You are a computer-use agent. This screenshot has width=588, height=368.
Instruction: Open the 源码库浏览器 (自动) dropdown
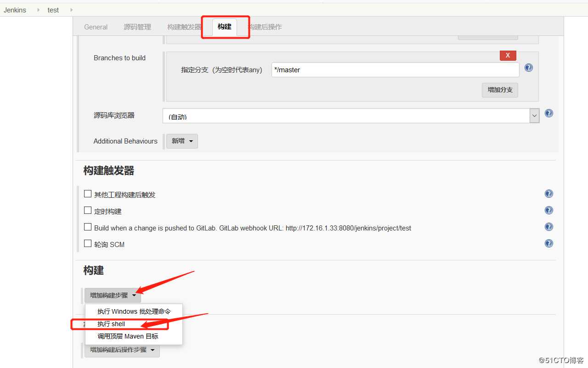click(351, 116)
